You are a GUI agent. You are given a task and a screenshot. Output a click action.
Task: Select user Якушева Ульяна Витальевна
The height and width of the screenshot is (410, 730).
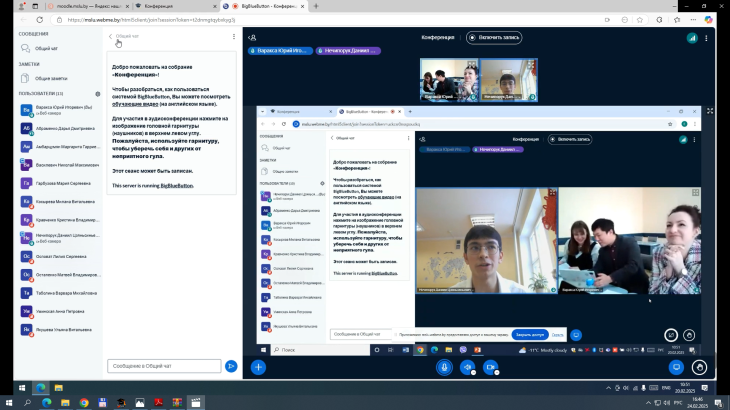click(60, 329)
